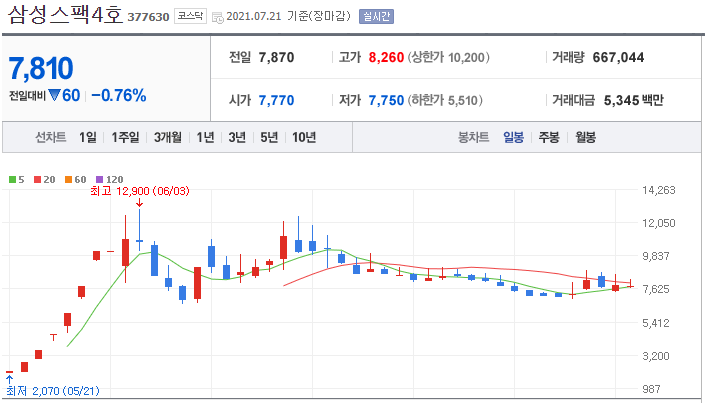Select the 일봉 daily candle chart

point(513,137)
